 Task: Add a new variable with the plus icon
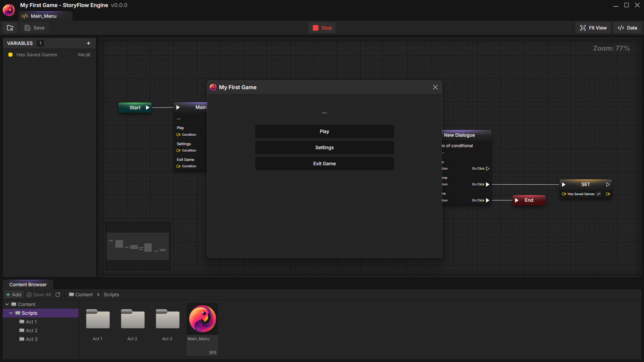89,43
